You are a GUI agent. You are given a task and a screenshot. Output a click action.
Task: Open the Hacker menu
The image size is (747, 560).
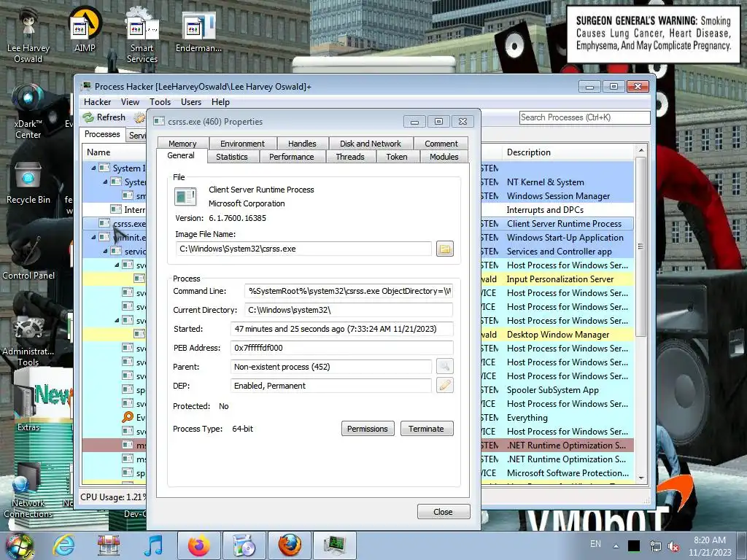click(x=97, y=102)
